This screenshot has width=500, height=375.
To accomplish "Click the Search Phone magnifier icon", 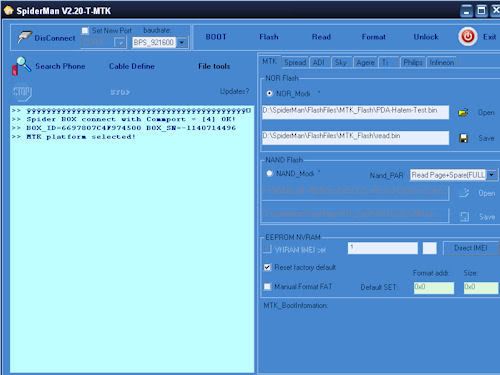I will click(x=21, y=66).
